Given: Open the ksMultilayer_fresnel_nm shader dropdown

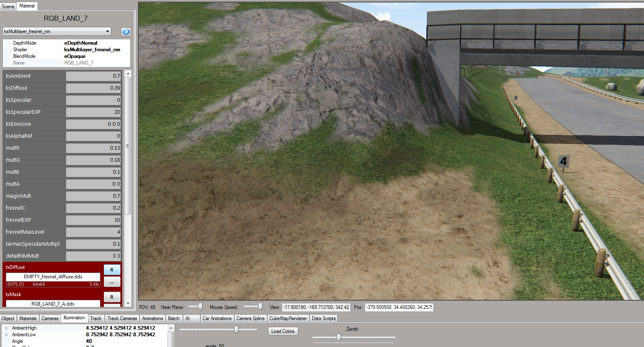Looking at the screenshot, I should tap(57, 31).
